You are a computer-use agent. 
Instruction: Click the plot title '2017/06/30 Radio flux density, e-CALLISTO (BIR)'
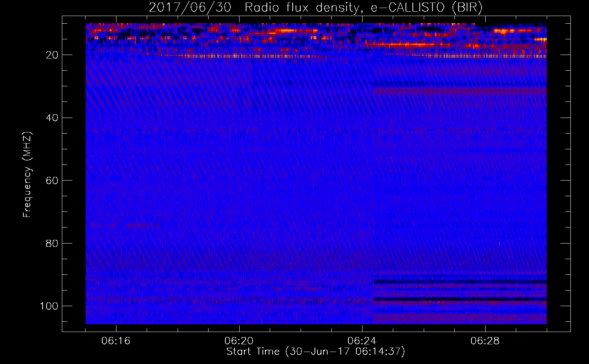[316, 8]
